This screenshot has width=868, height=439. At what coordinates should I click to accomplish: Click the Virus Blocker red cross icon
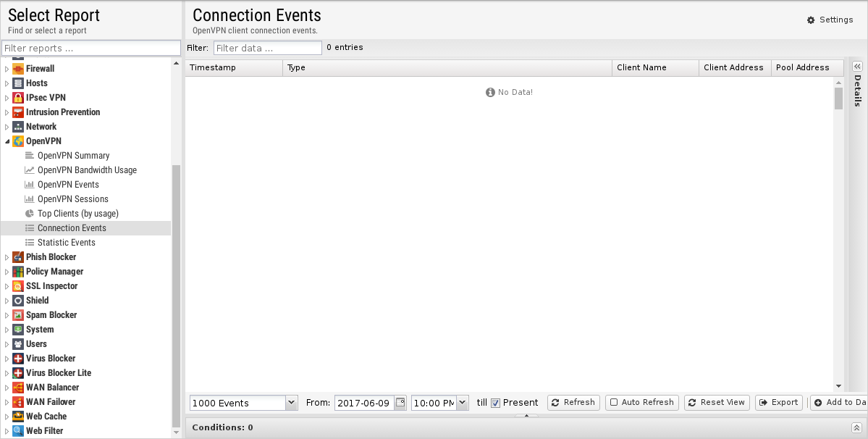[17, 358]
